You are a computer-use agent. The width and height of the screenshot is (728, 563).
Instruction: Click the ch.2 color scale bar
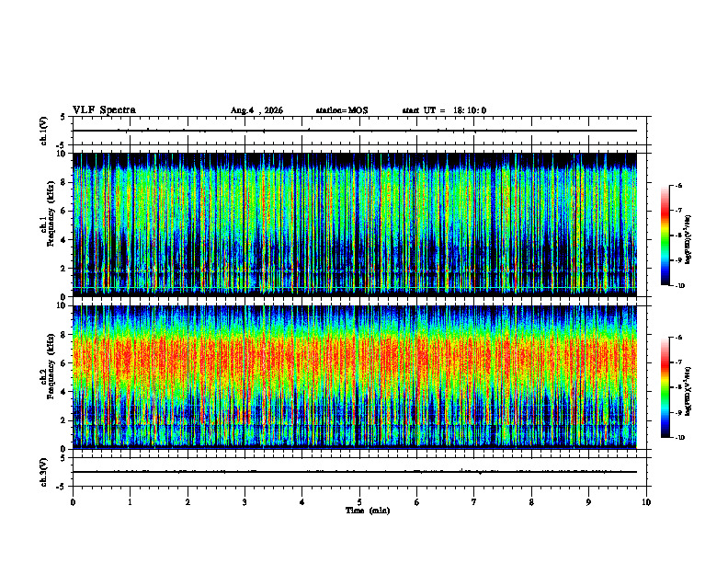pyautogui.click(x=665, y=387)
